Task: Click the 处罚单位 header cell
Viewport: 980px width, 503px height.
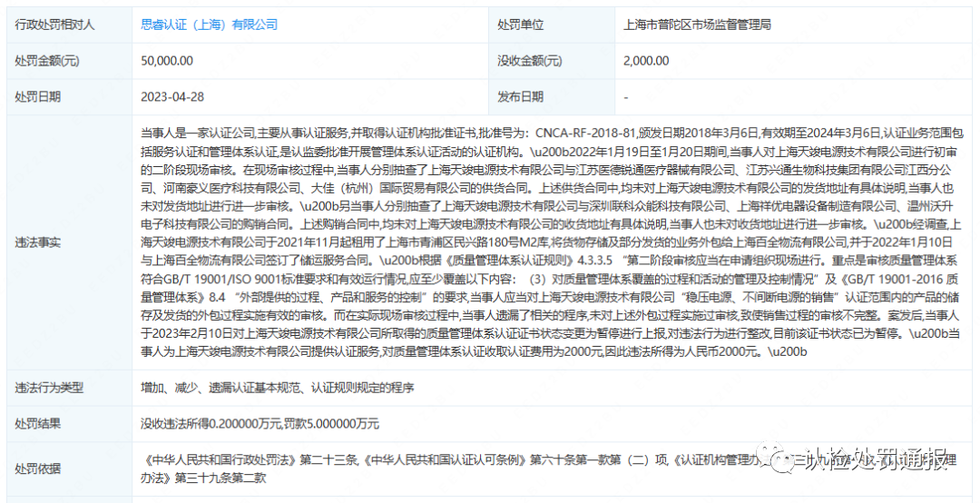Action: [x=521, y=25]
